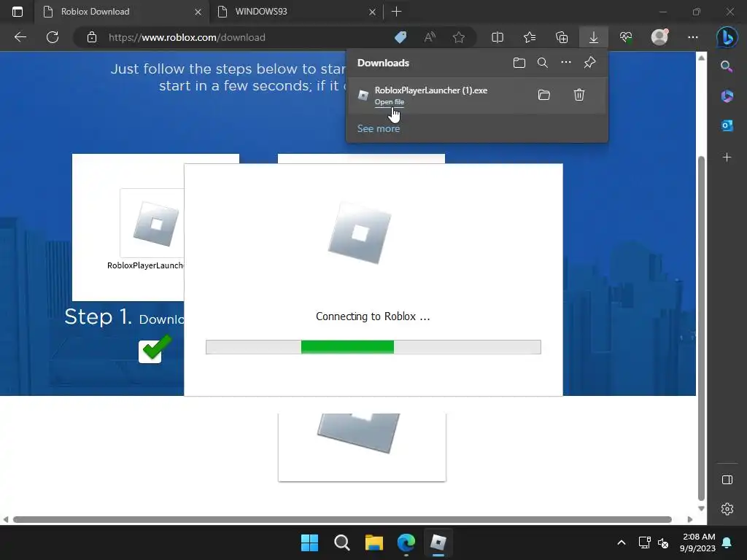Open the Windows Start menu
This screenshot has height=560, width=747.
[309, 542]
